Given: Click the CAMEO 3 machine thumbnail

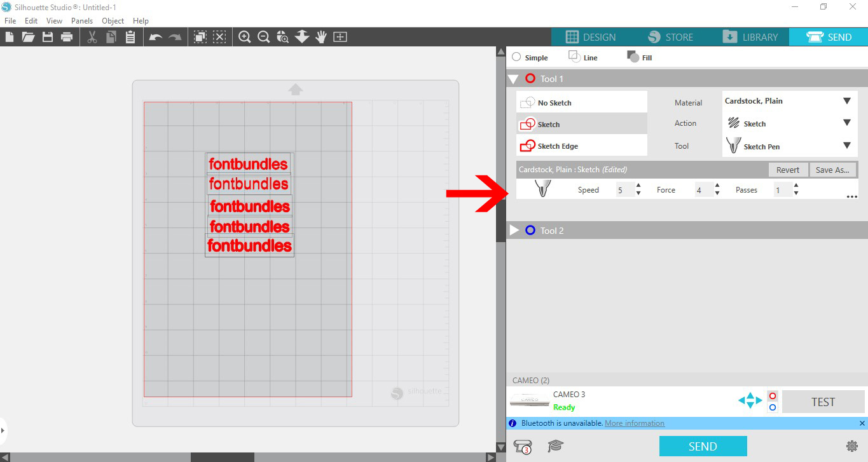Looking at the screenshot, I should (x=529, y=400).
